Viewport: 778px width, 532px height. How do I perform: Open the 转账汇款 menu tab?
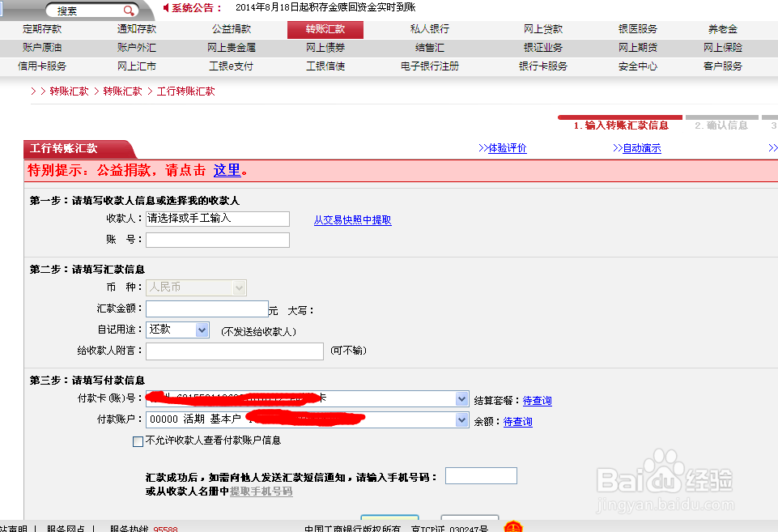tap(325, 29)
